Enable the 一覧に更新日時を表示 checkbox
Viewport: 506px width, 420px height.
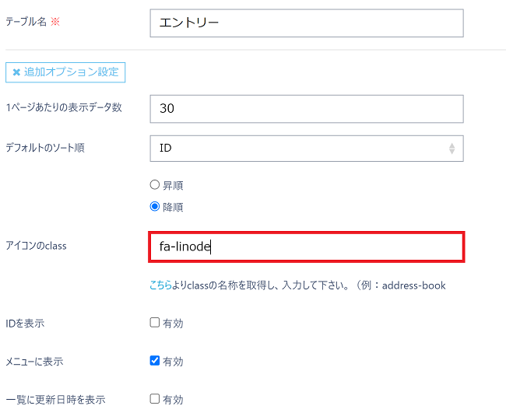[155, 399]
